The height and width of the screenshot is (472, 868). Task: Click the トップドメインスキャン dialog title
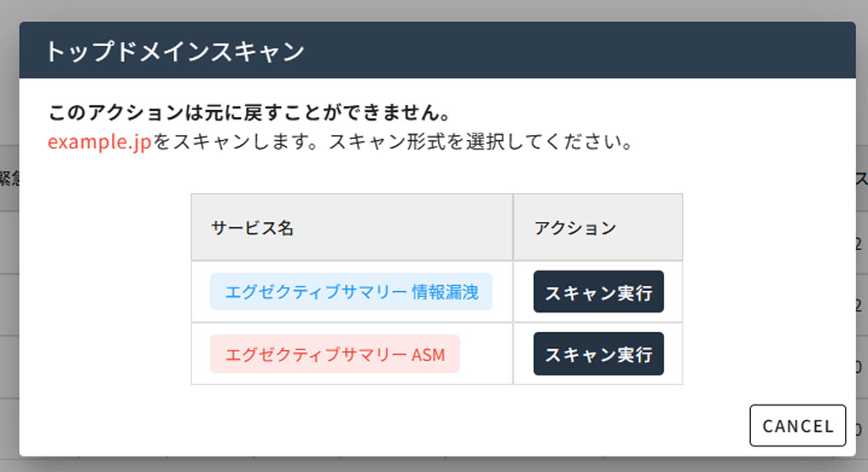click(174, 51)
